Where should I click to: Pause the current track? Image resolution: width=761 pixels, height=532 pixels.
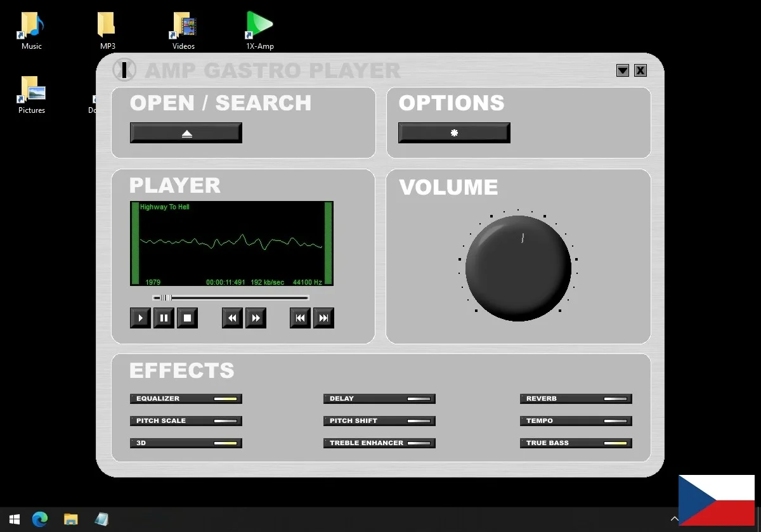[x=164, y=318]
